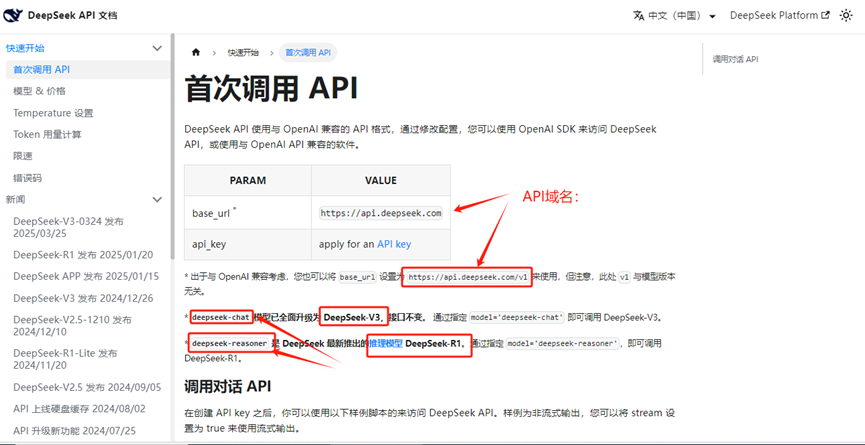The width and height of the screenshot is (865, 445).
Task: Click the 首次调用 API breadcrumb chip
Action: pyautogui.click(x=308, y=52)
